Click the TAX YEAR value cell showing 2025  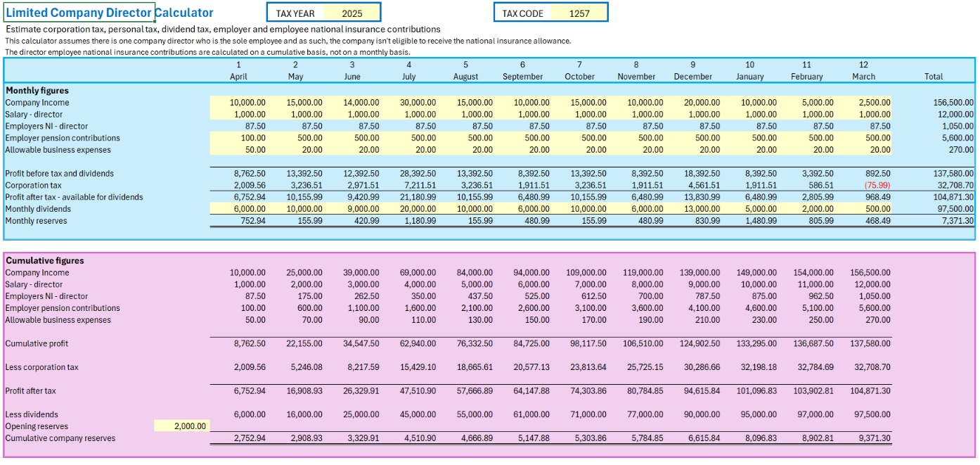(x=352, y=13)
